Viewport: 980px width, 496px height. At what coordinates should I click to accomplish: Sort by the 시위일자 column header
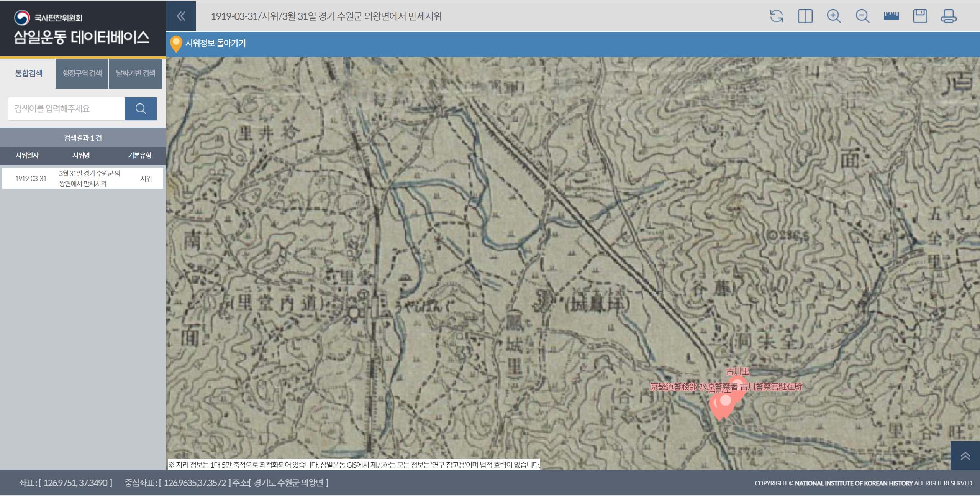tap(27, 156)
